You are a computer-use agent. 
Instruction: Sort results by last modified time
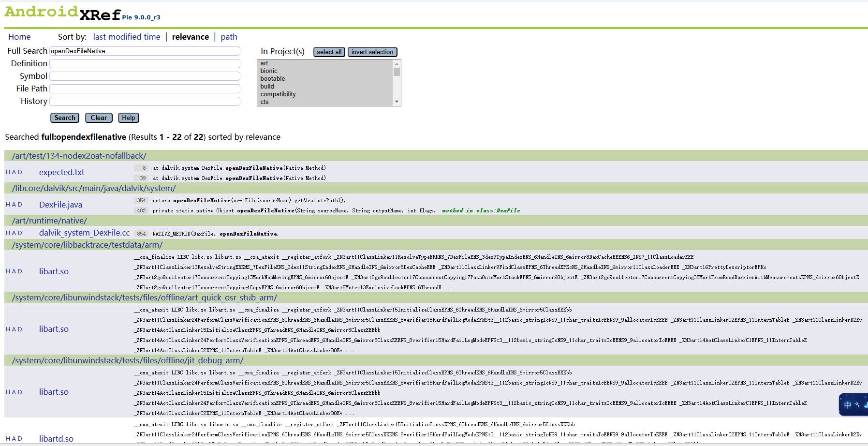tap(126, 36)
